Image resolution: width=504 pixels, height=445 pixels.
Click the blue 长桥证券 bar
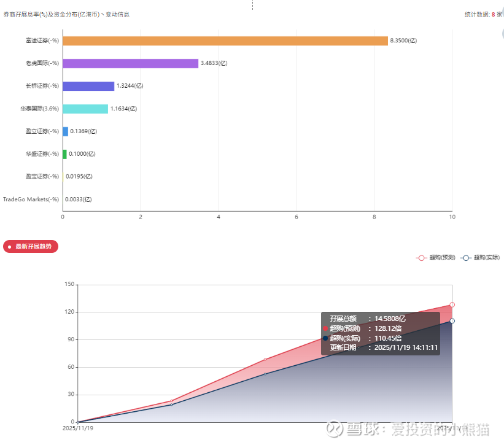click(x=89, y=86)
